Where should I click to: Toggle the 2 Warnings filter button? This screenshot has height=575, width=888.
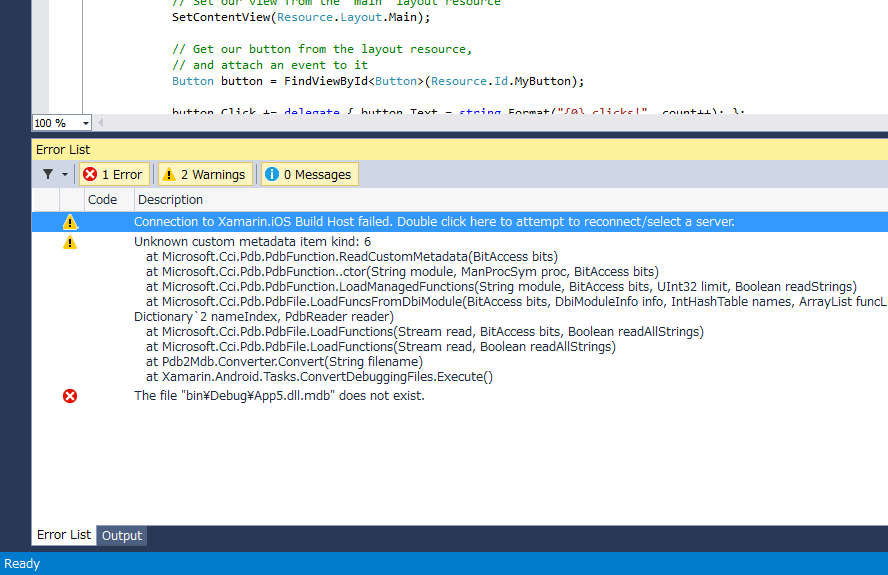click(x=204, y=174)
